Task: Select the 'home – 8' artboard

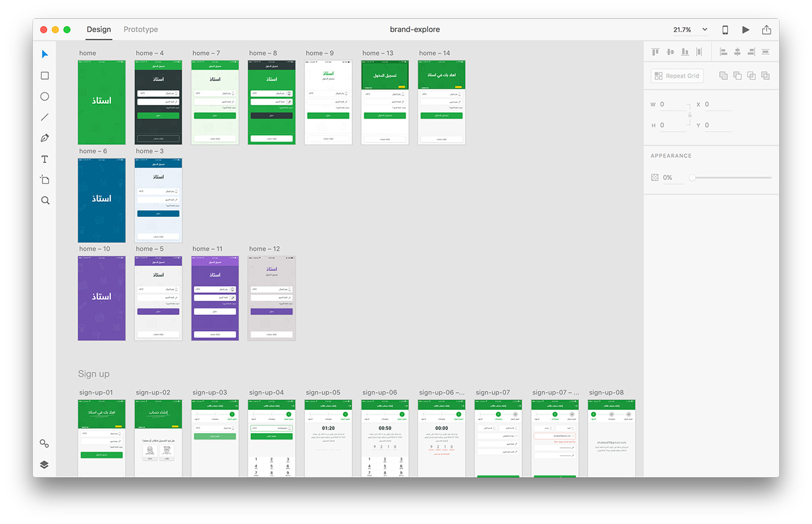Action: [271, 103]
